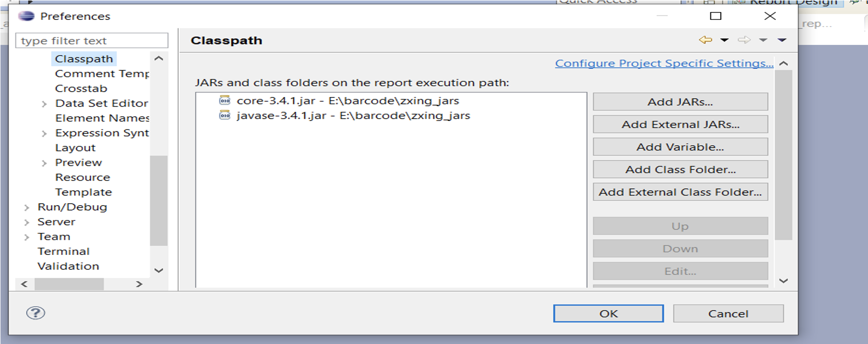This screenshot has width=868, height=344.
Task: Click the forward navigation arrow icon
Action: (744, 40)
